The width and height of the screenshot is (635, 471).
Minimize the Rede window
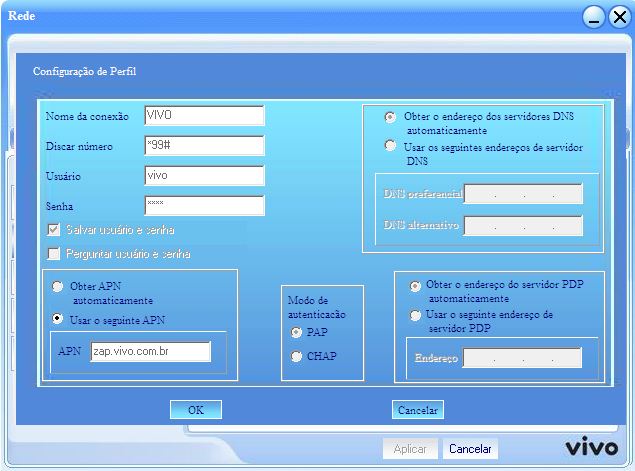(594, 17)
